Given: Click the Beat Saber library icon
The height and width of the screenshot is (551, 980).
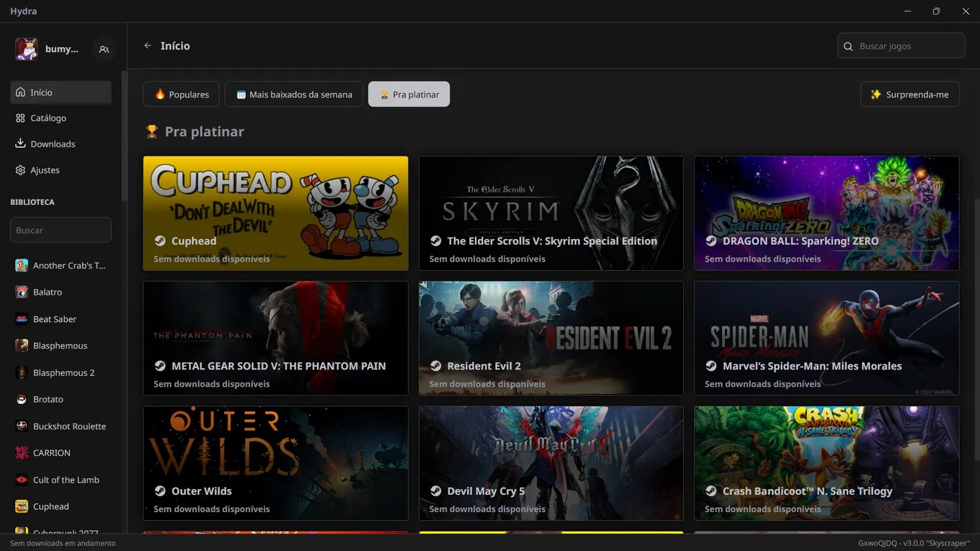Looking at the screenshot, I should [x=22, y=319].
